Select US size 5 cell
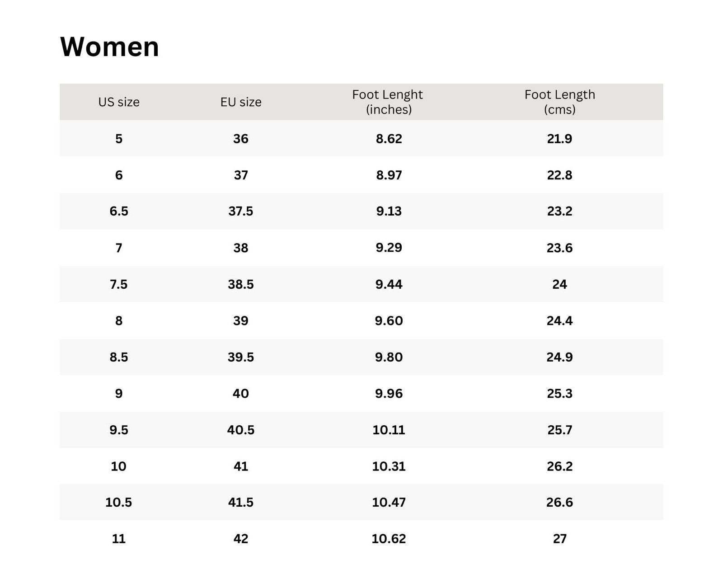The image size is (723, 588). [x=119, y=139]
